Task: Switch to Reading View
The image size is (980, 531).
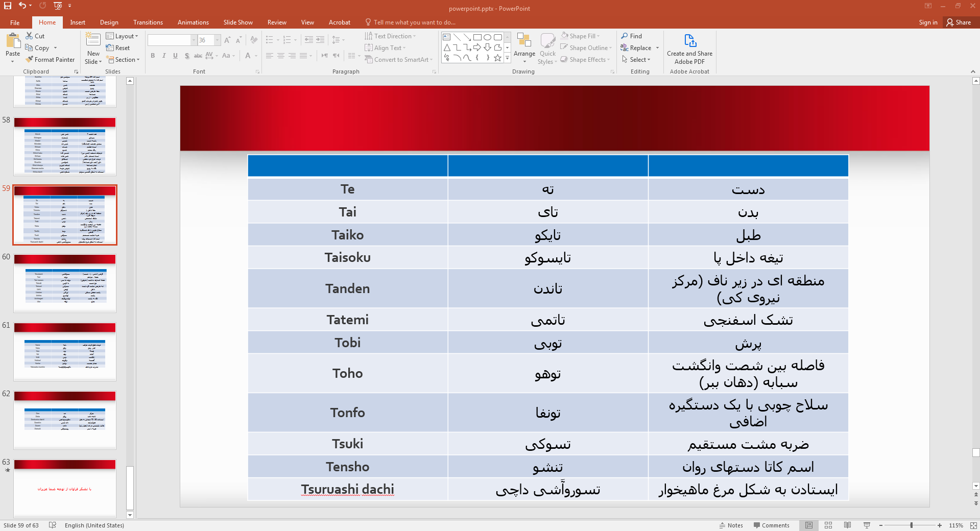Action: pos(848,525)
